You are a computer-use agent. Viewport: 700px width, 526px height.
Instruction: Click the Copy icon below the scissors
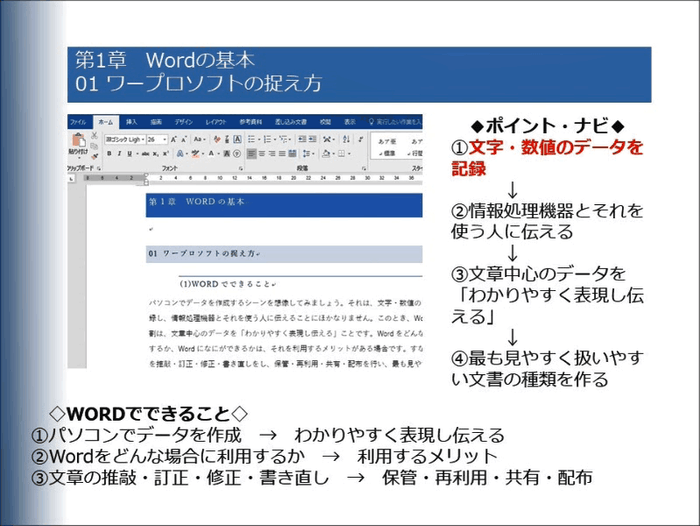pyautogui.click(x=94, y=146)
